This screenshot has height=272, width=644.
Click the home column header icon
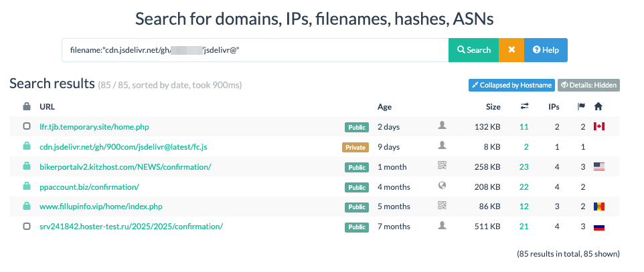598,107
